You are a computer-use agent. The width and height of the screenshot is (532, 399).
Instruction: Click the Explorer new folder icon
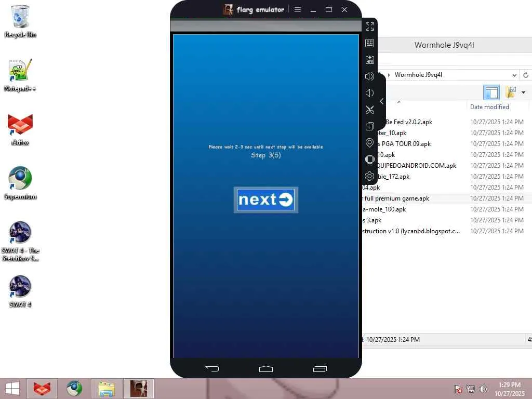click(x=511, y=92)
